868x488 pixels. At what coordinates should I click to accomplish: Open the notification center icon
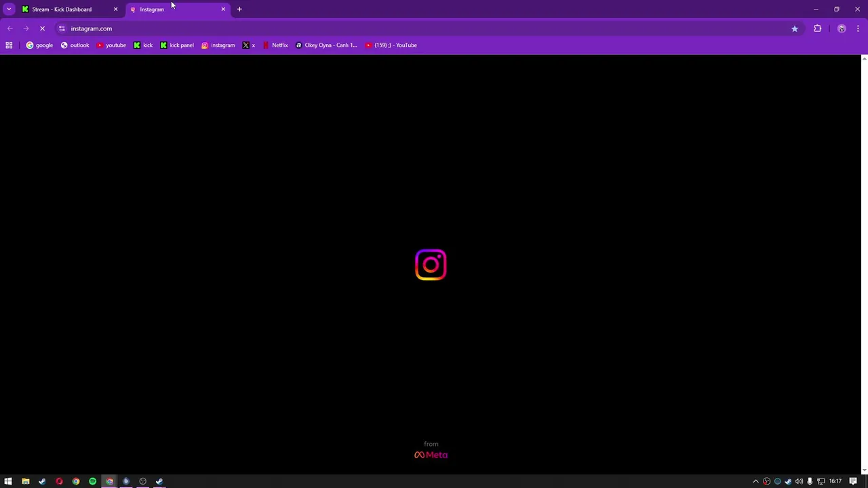[854, 481]
